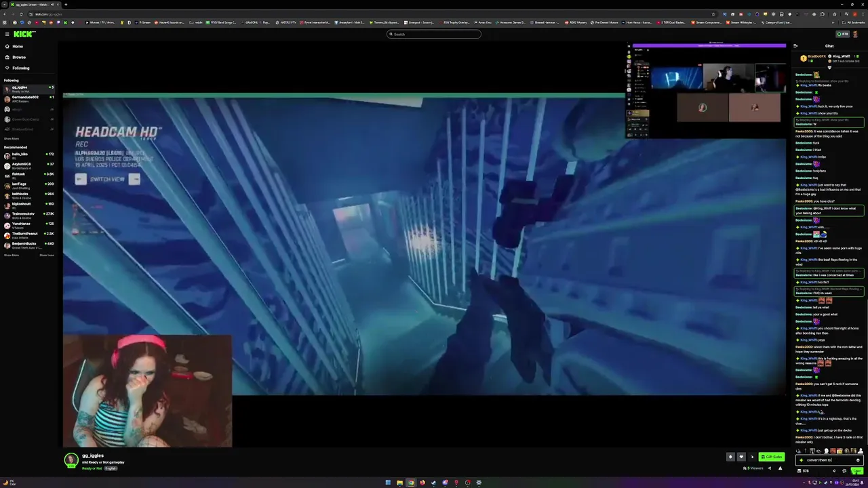
Task: Open All Bookmarks folder
Action: (x=852, y=22)
